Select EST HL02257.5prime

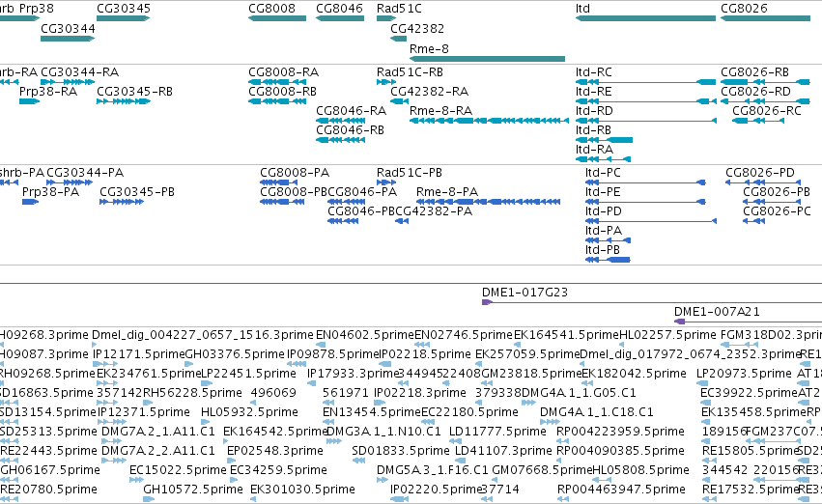622,345
